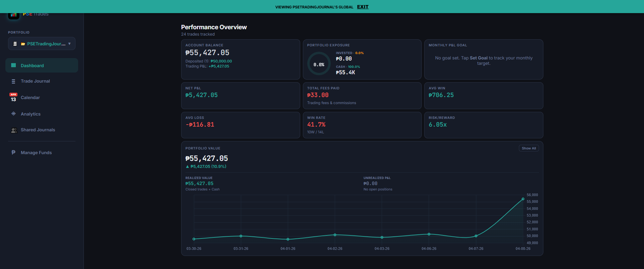The image size is (644, 269).
Task: Exit the global viewing mode
Action: tap(363, 7)
